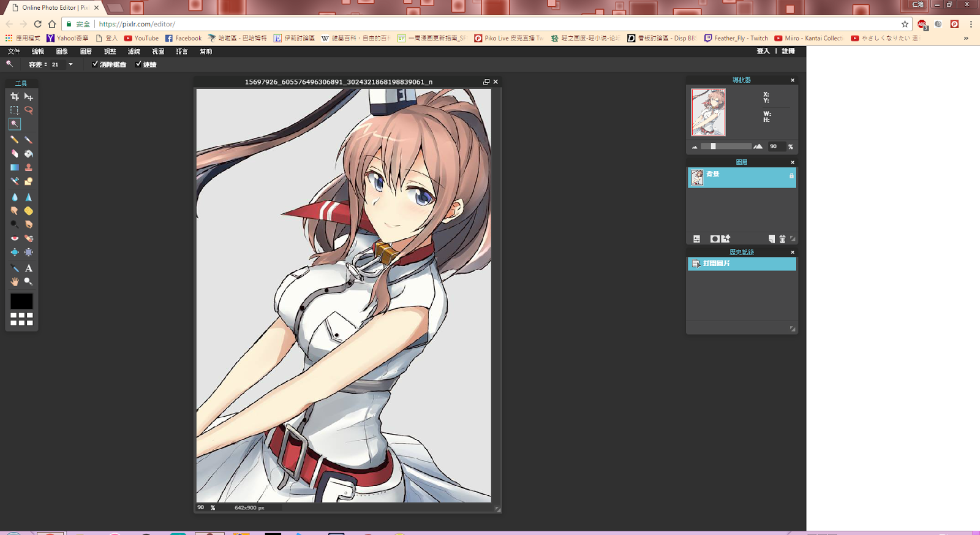Viewport: 980px width, 535px height.
Task: Open the 文件 menu
Action: tap(13, 51)
